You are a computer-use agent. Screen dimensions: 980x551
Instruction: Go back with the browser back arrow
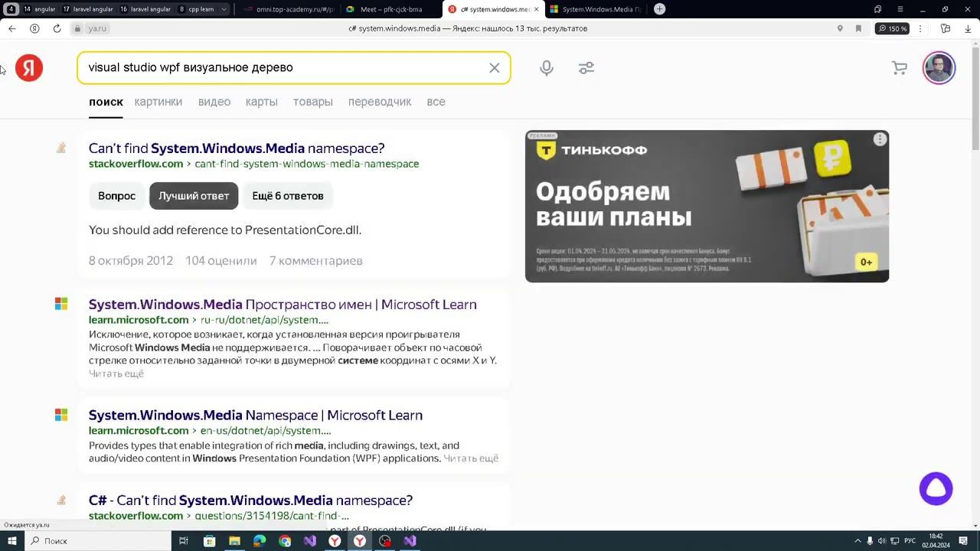point(11,28)
